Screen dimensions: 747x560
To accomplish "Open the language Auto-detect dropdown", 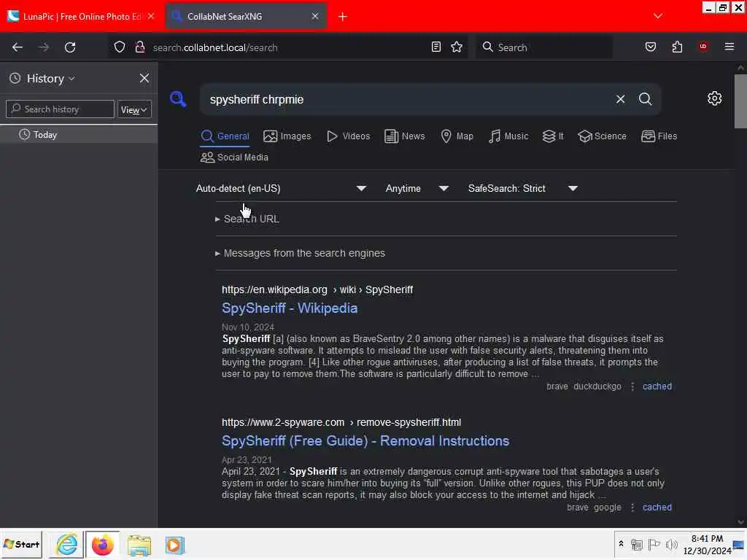I will coord(281,189).
